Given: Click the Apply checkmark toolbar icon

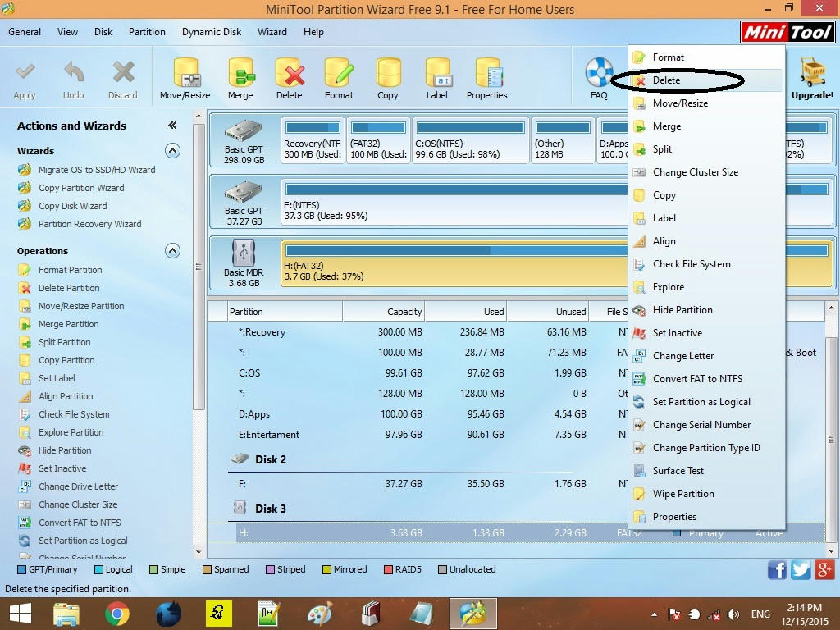Looking at the screenshot, I should click(x=25, y=72).
